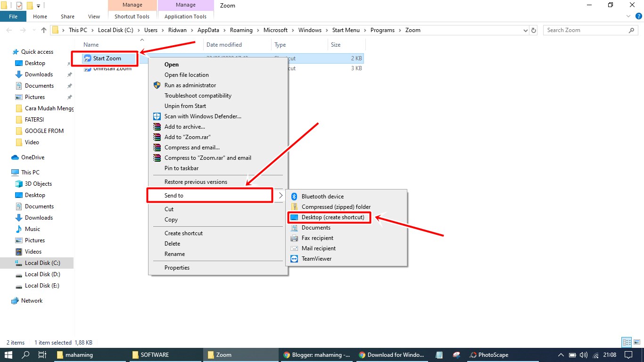
Task: Click the Wi-Fi network tray icon
Action: coord(595,355)
